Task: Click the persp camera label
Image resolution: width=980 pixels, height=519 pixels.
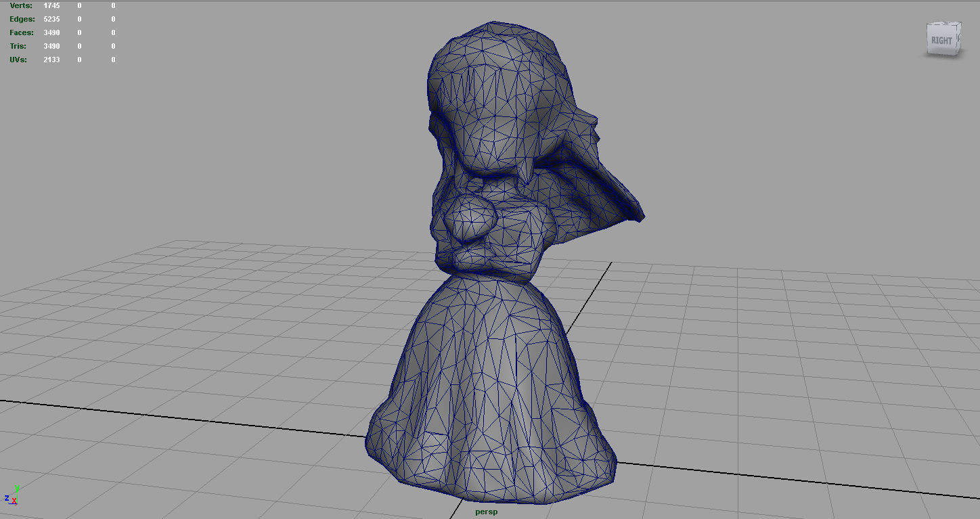Action: coord(486,512)
